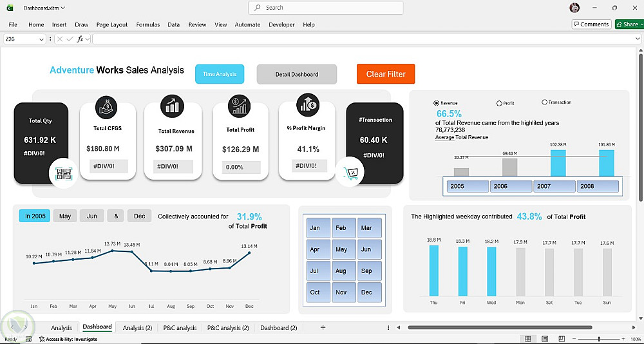Click the In 2005 label button
Viewport: 644px width, 344px height.
tap(35, 216)
